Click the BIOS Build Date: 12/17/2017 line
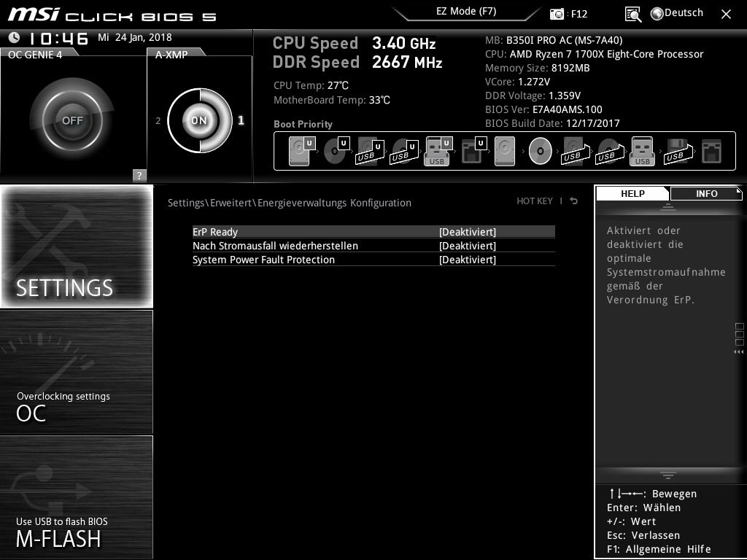The height and width of the screenshot is (560, 747). click(x=552, y=123)
